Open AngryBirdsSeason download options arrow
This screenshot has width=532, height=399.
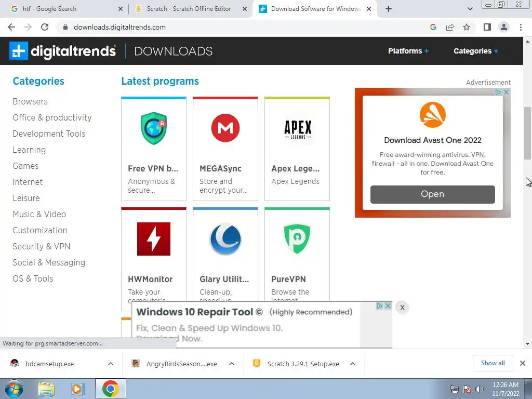coord(232,364)
